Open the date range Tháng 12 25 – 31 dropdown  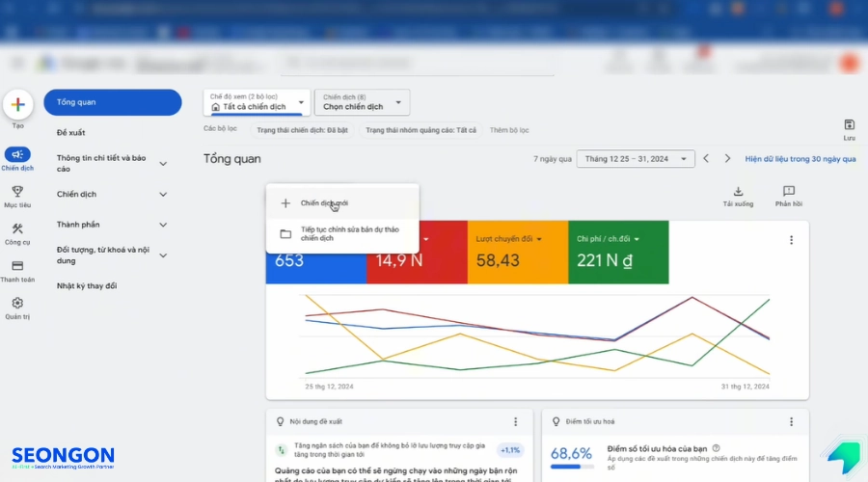click(x=636, y=159)
